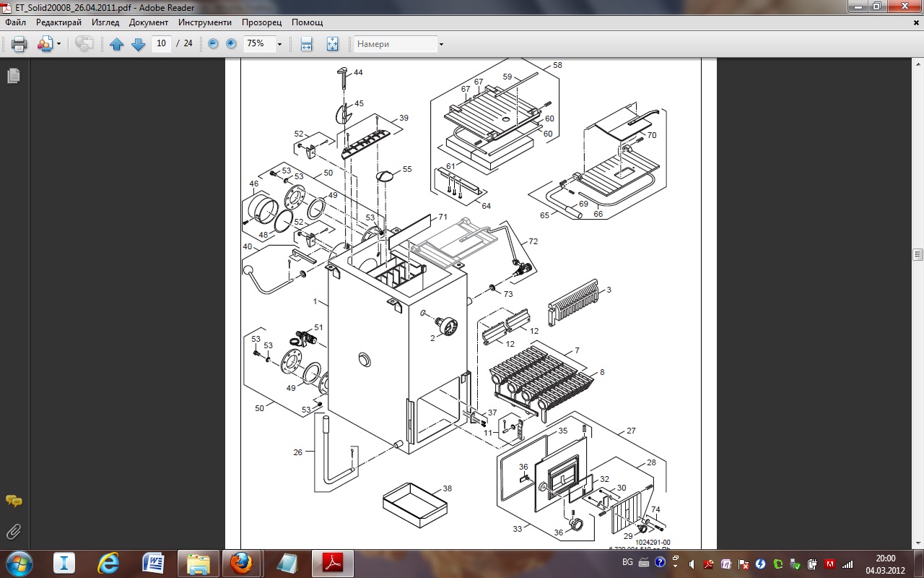Open the Инструменти menu

[205, 22]
